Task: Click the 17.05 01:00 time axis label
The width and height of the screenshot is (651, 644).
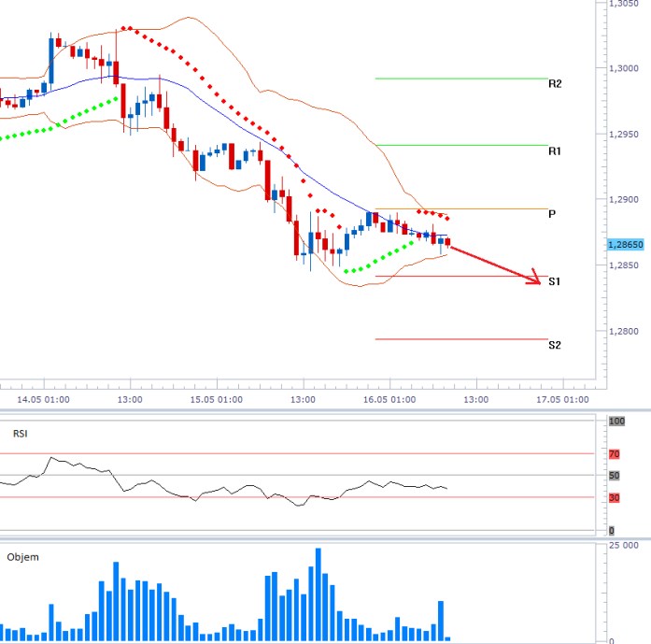Action: pyautogui.click(x=562, y=400)
